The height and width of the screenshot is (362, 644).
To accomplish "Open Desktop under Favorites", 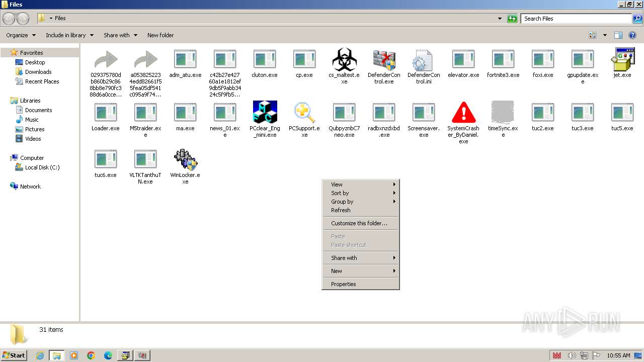I will 30,62.
